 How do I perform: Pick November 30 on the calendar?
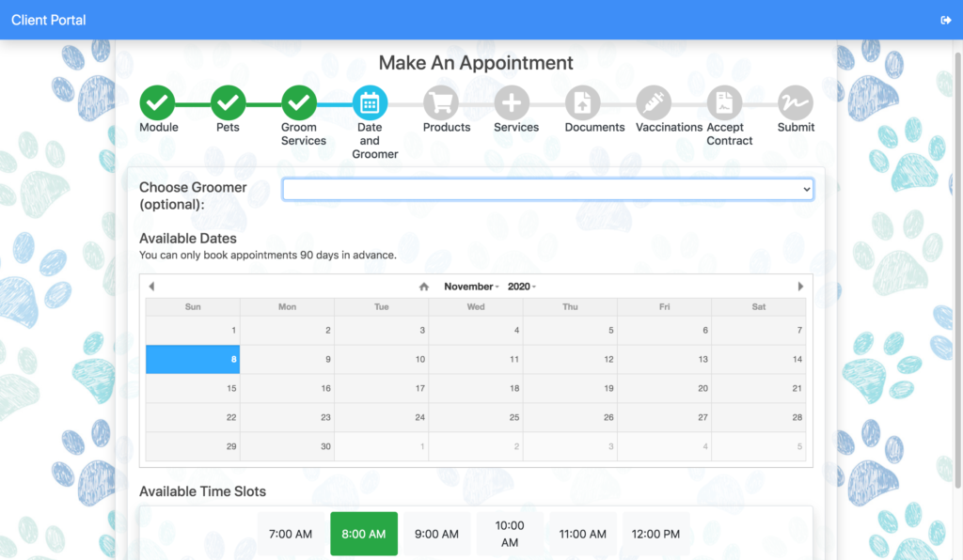click(288, 446)
